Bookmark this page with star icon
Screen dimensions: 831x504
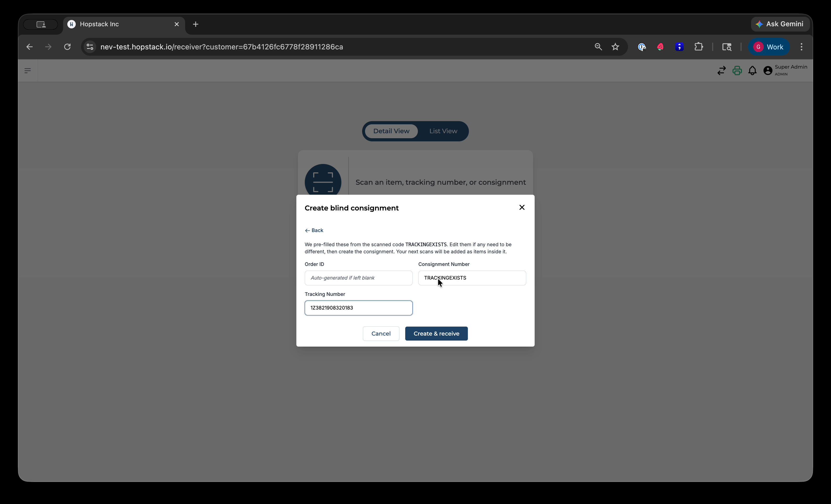[616, 47]
